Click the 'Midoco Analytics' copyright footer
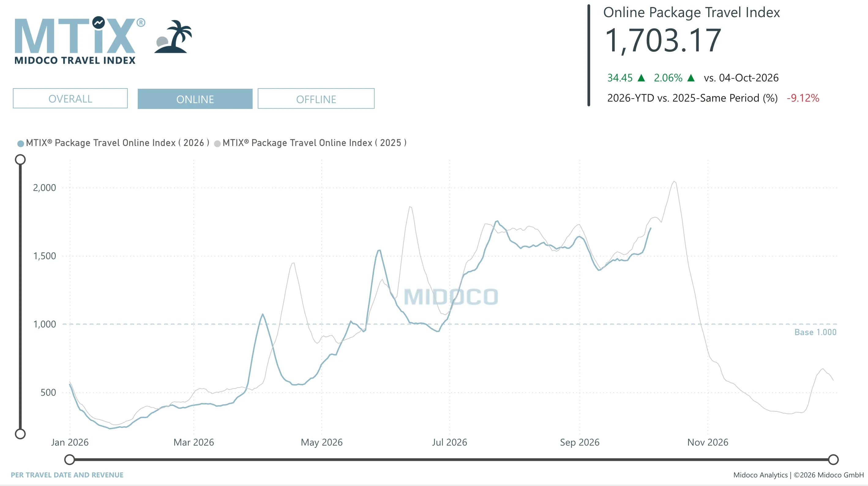 click(x=799, y=475)
